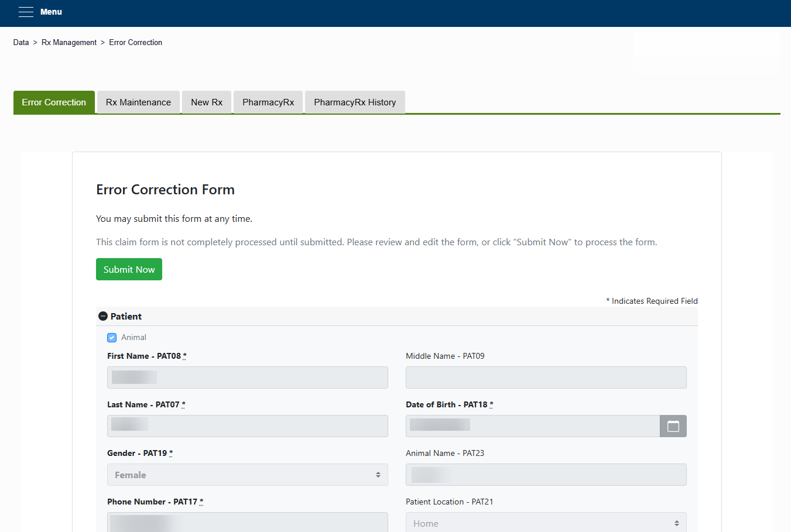Viewport: 791px width, 532px height.
Task: Click the Patient Location - PAT21 label
Action: pos(450,502)
